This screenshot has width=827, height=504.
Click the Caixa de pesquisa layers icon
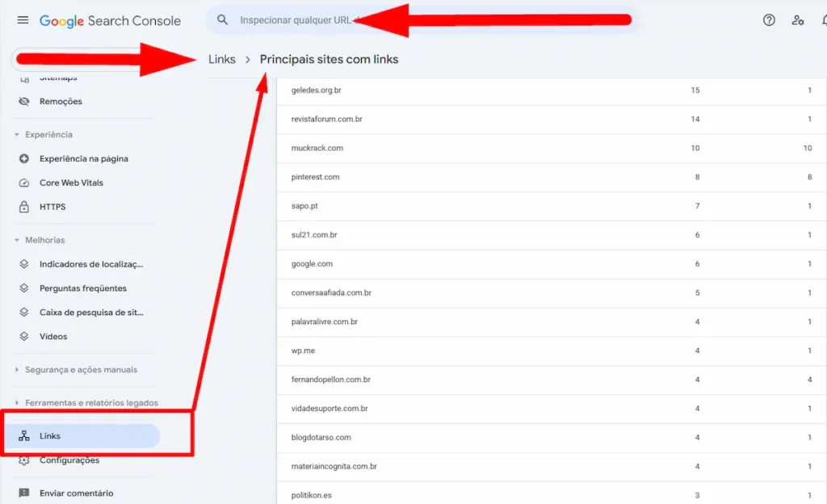click(x=24, y=312)
